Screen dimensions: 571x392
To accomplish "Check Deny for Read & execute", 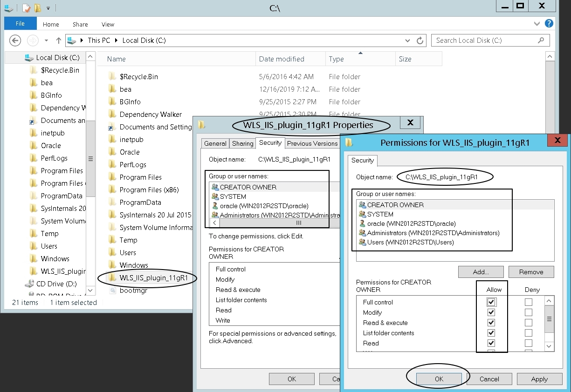I will pyautogui.click(x=528, y=323).
